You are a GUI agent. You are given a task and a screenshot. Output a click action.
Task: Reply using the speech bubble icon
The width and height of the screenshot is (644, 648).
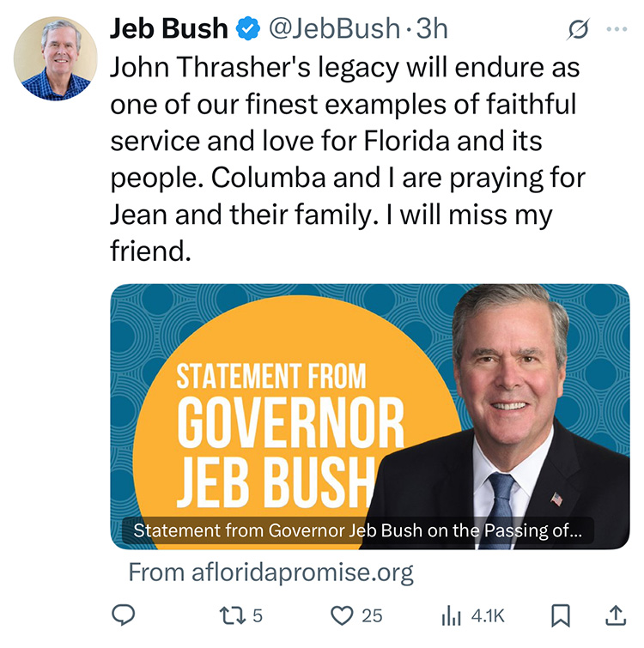(125, 615)
